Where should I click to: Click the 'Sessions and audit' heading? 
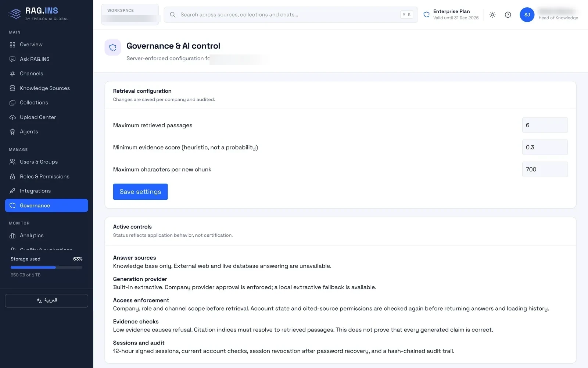point(139,343)
